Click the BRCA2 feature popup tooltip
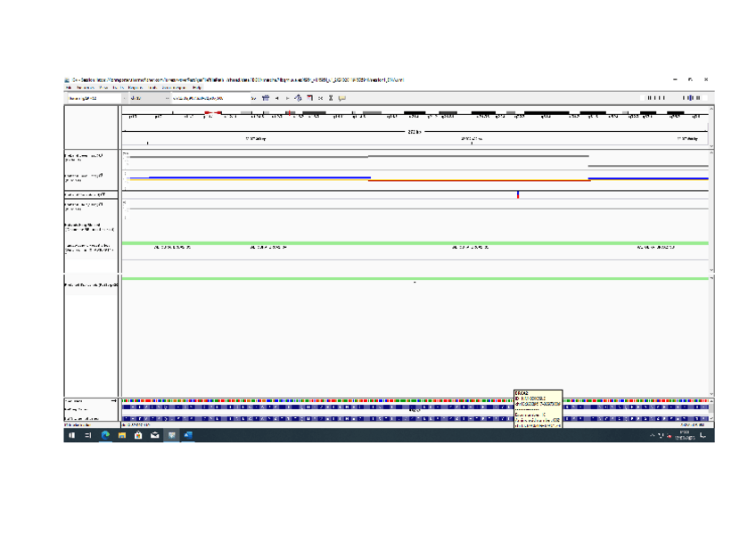The height and width of the screenshot is (534, 756). pyautogui.click(x=538, y=408)
